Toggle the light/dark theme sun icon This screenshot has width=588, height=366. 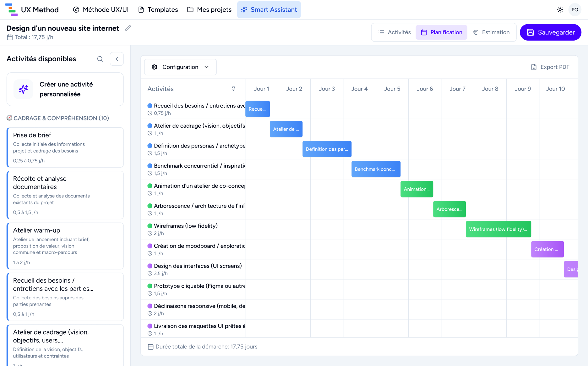[x=560, y=10]
